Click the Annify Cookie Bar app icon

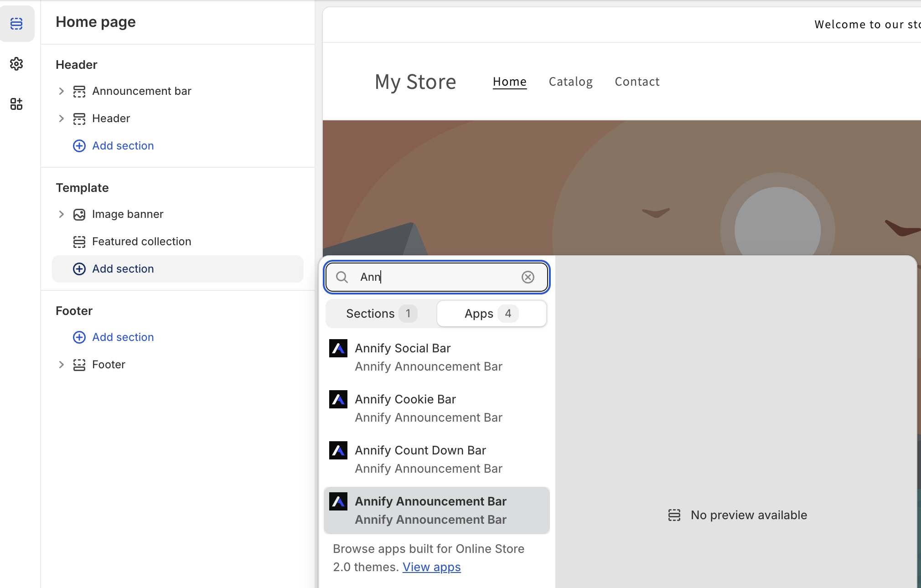[x=338, y=400]
